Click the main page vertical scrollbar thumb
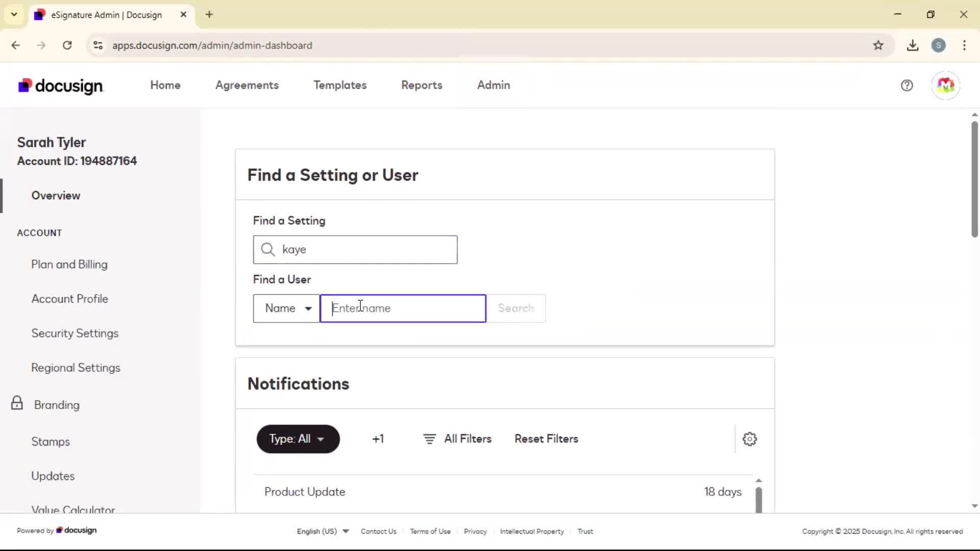The height and width of the screenshot is (551, 980). 974,179
